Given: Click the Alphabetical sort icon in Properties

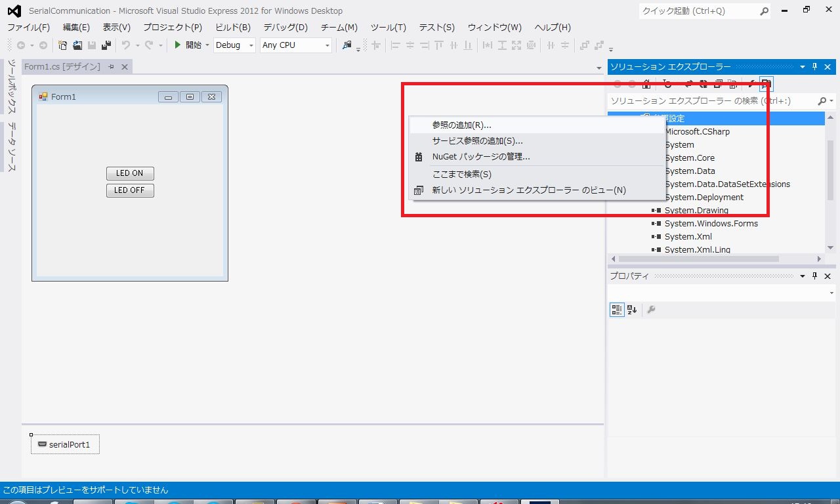Looking at the screenshot, I should [x=632, y=310].
